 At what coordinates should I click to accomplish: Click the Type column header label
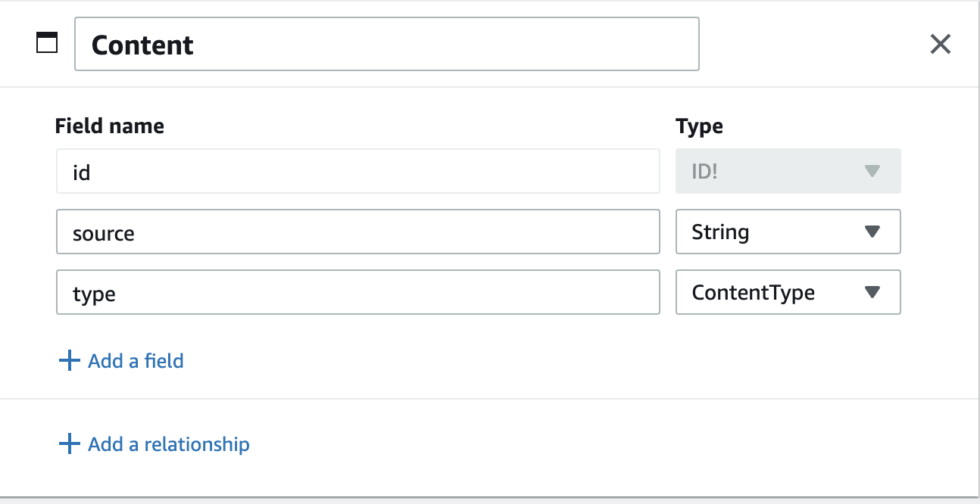pyautogui.click(x=699, y=126)
